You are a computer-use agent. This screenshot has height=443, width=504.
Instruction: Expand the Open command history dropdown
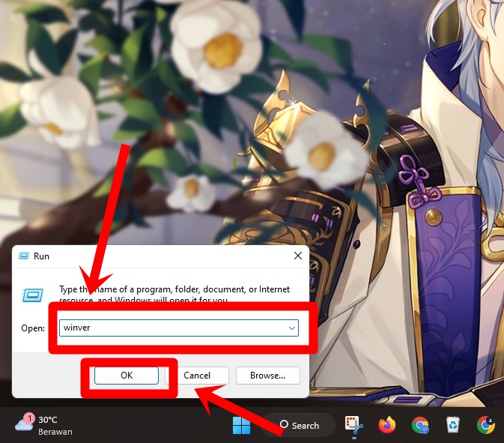pos(292,328)
